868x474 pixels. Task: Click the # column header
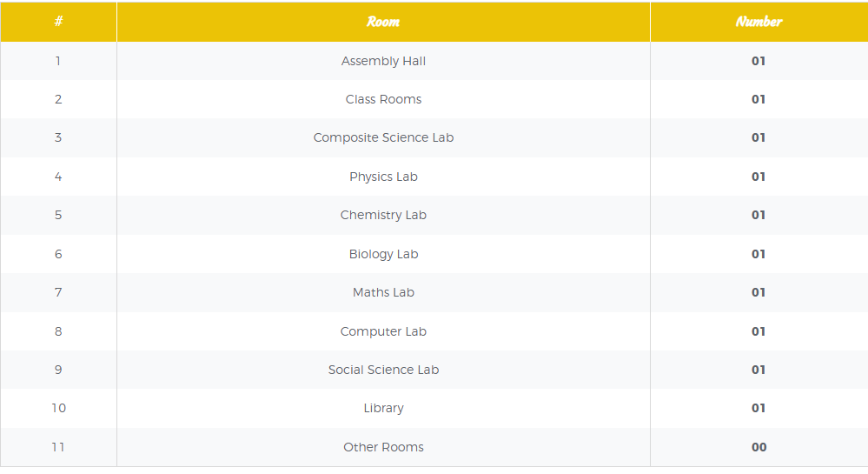tap(58, 22)
